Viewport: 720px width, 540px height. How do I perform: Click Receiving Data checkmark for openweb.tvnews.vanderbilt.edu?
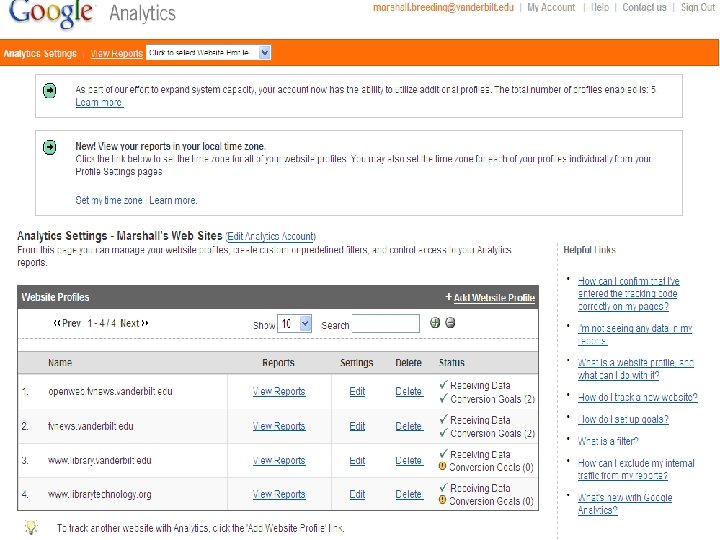pyautogui.click(x=443, y=385)
